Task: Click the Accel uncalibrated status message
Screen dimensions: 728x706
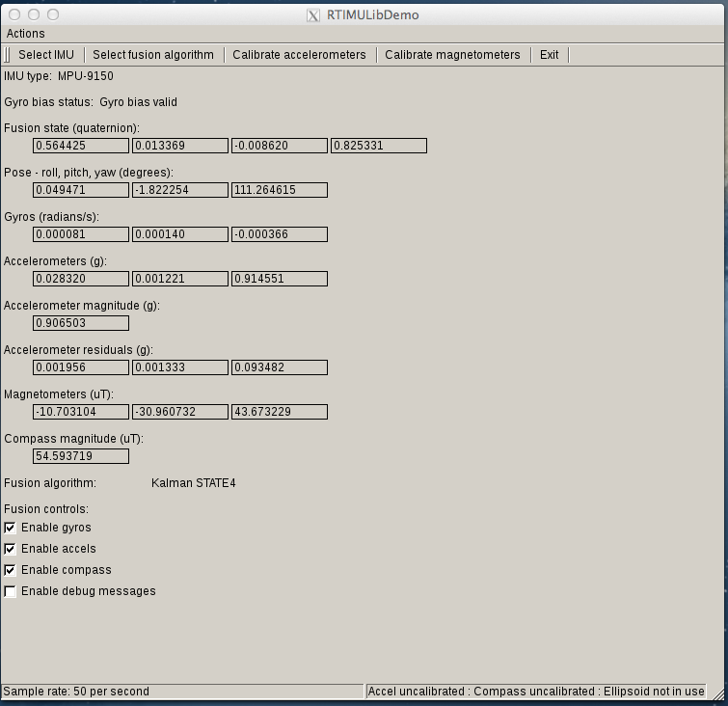Action: click(x=535, y=692)
